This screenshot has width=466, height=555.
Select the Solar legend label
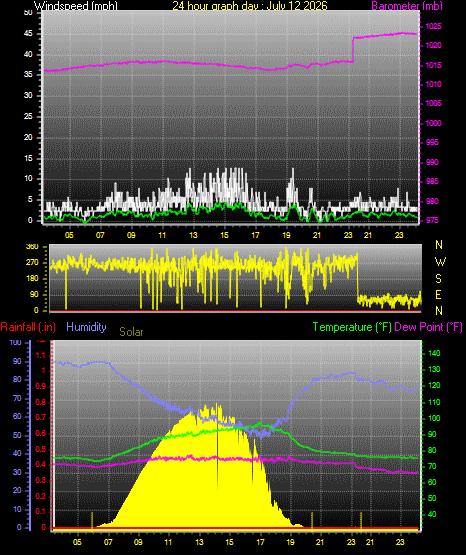(x=131, y=332)
